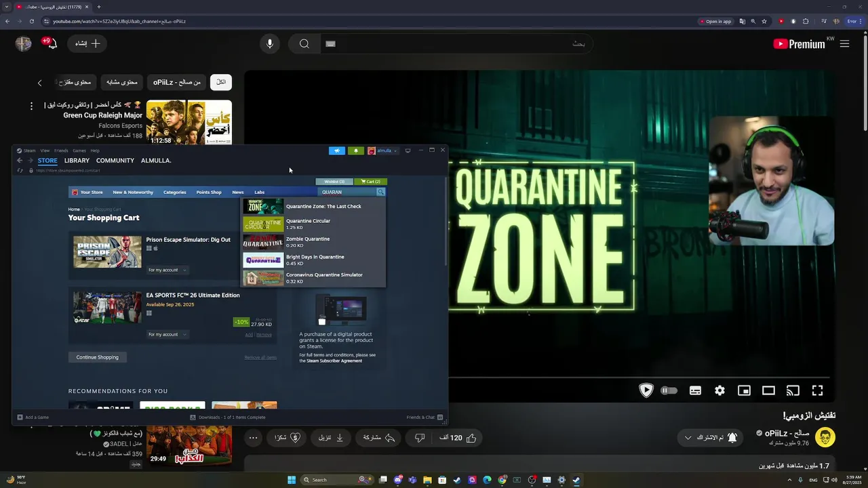The width and height of the screenshot is (868, 488).
Task: Reload the Steam store page
Action: pyautogui.click(x=20, y=170)
